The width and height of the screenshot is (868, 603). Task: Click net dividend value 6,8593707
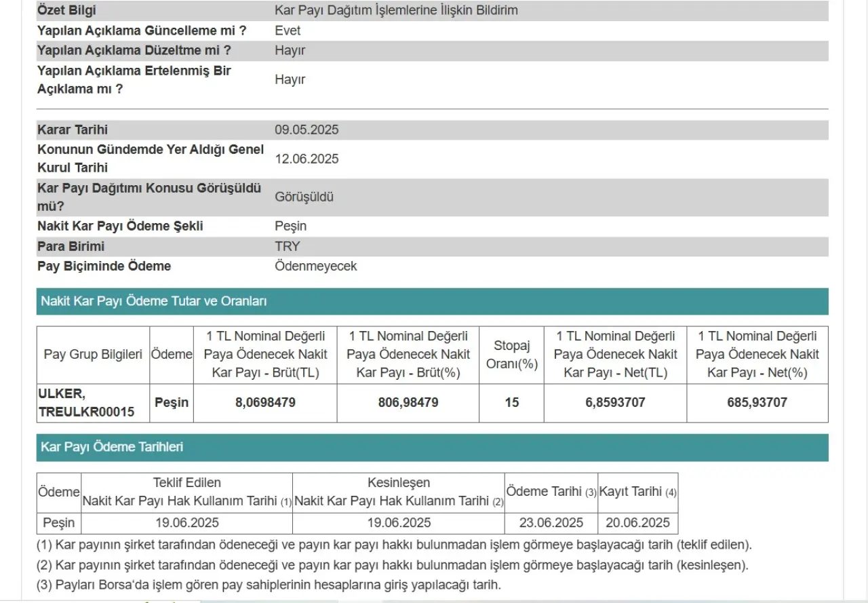615,403
